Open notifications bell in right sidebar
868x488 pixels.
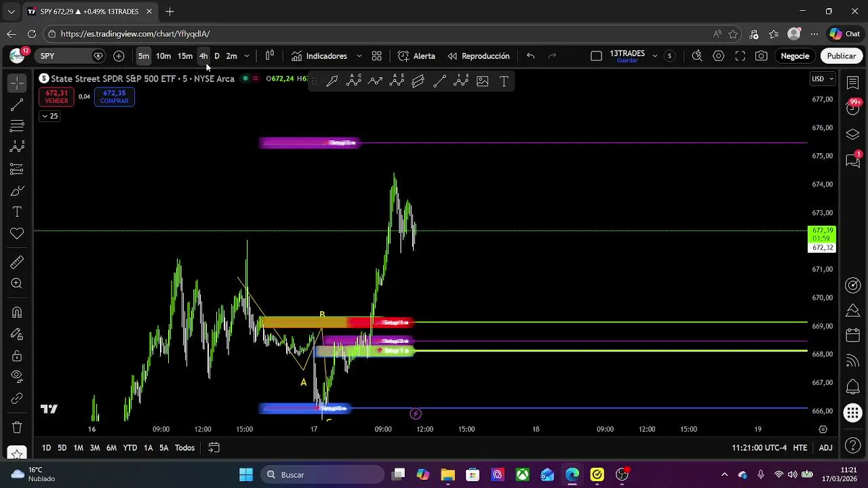pyautogui.click(x=853, y=387)
